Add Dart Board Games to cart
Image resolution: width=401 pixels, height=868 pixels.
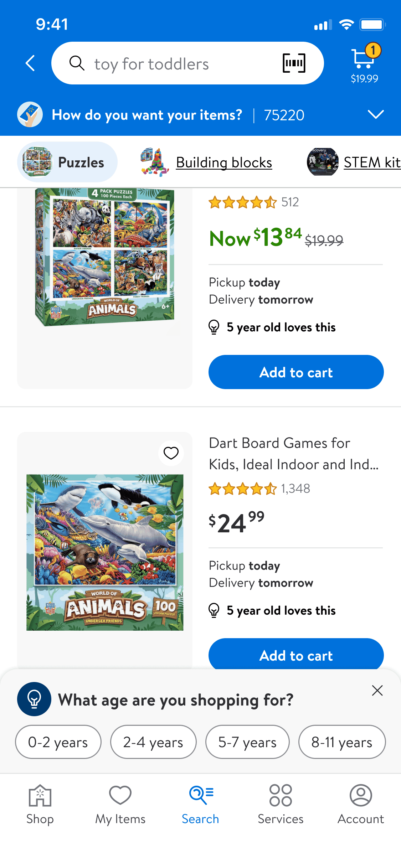click(x=296, y=655)
